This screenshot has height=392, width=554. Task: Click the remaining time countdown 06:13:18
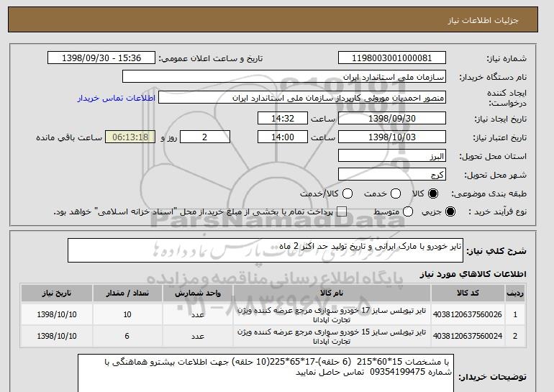coord(130,137)
